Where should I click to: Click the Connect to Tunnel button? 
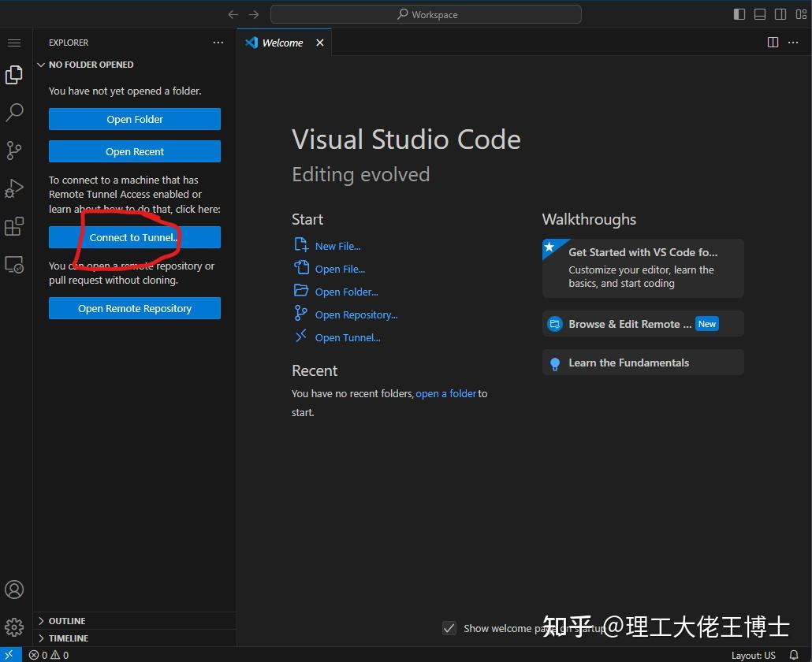(x=134, y=237)
